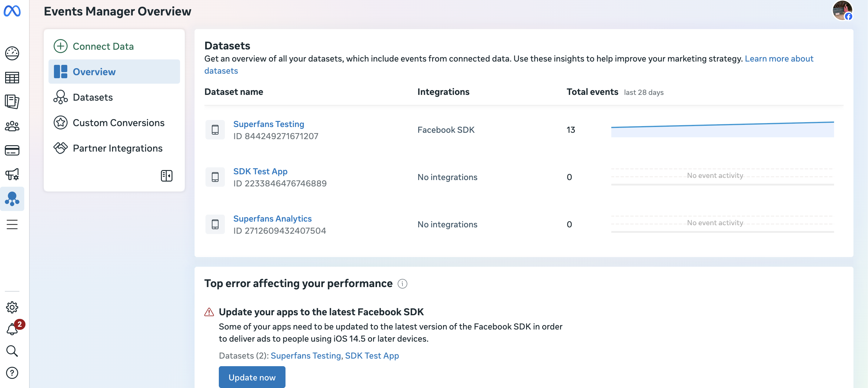This screenshot has height=388, width=868.
Task: Open the Settings gear in the sidebar
Action: click(x=12, y=307)
